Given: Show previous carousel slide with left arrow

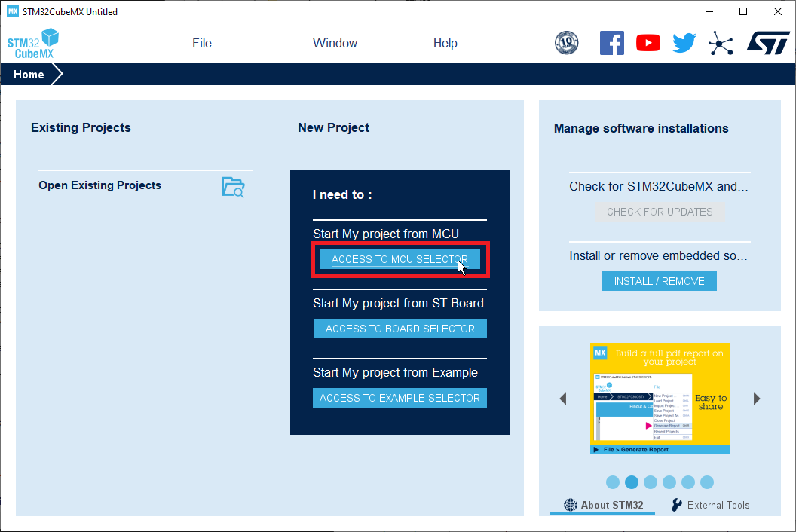Looking at the screenshot, I should pos(562,399).
